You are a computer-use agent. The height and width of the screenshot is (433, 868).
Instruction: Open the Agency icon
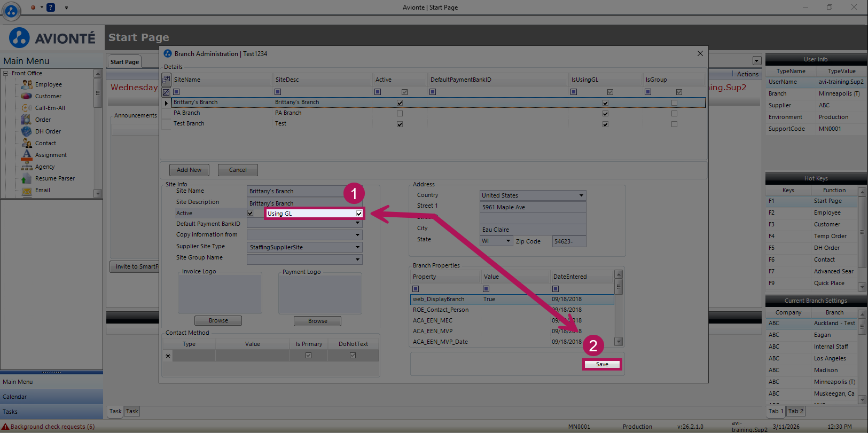(27, 167)
